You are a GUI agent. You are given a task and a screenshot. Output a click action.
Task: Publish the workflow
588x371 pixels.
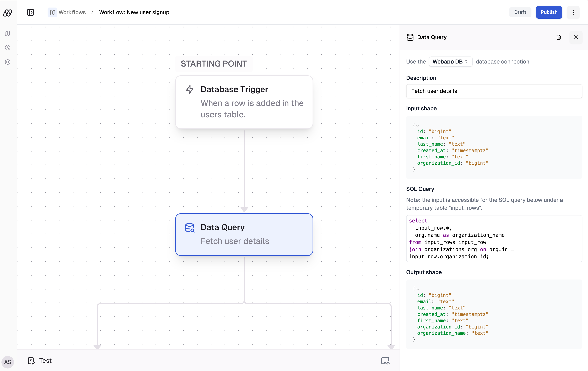pyautogui.click(x=549, y=12)
